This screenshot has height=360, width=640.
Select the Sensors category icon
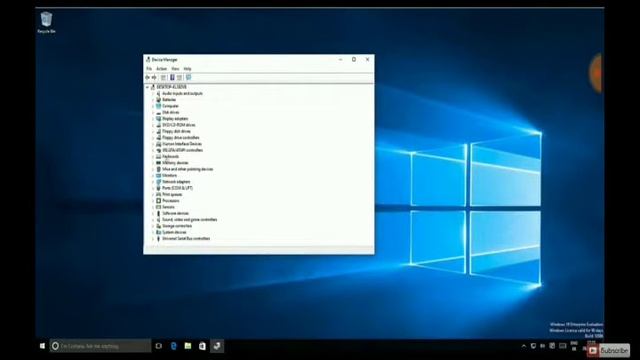point(158,207)
